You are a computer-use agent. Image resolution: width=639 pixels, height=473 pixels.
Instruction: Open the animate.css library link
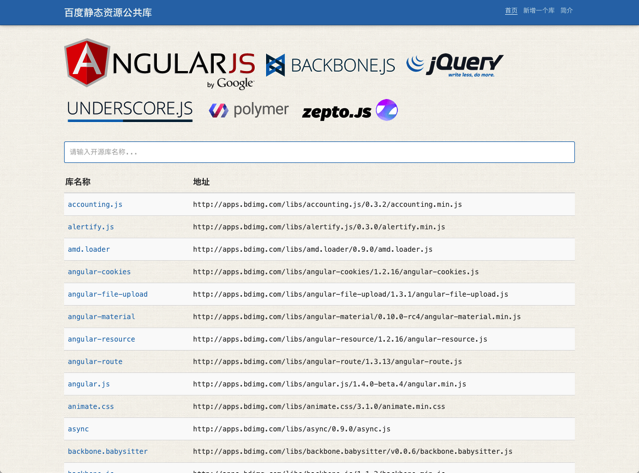pyautogui.click(x=90, y=407)
